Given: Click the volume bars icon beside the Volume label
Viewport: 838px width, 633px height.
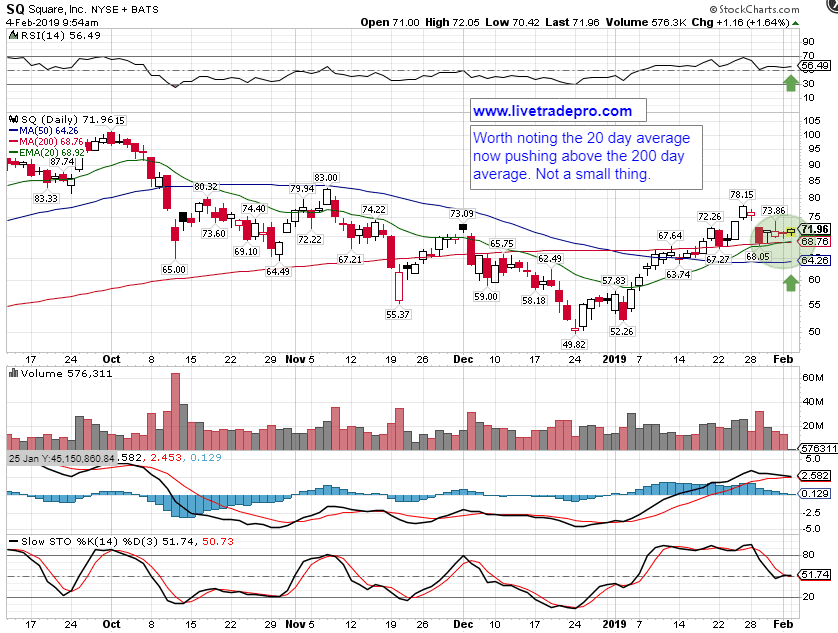Looking at the screenshot, I should [x=13, y=373].
